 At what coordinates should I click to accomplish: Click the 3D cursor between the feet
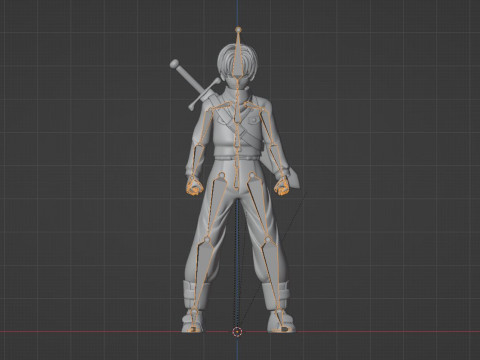point(237,331)
